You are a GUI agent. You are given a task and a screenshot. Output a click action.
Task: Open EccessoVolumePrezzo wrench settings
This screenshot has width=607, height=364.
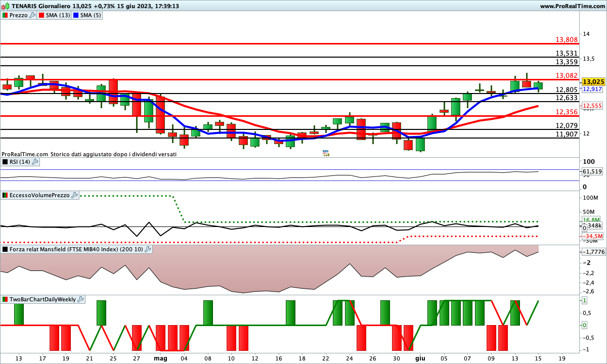point(74,195)
